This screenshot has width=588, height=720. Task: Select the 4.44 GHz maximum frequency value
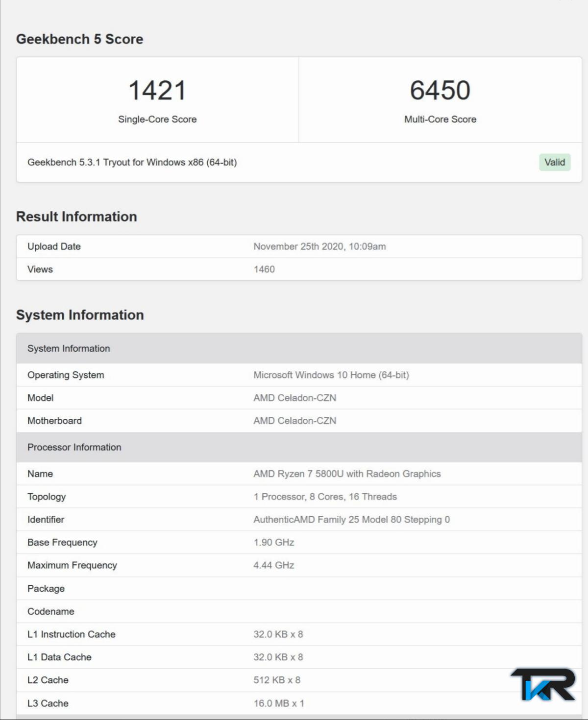click(x=274, y=565)
